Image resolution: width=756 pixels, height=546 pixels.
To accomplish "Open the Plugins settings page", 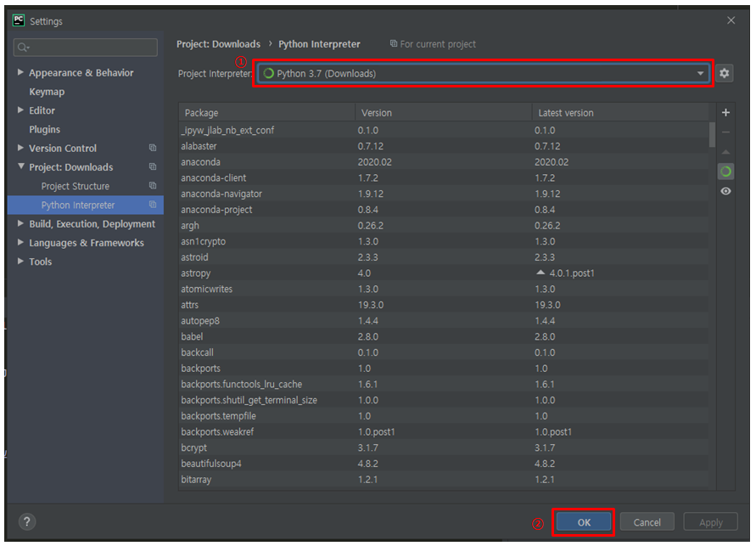I will pos(44,129).
